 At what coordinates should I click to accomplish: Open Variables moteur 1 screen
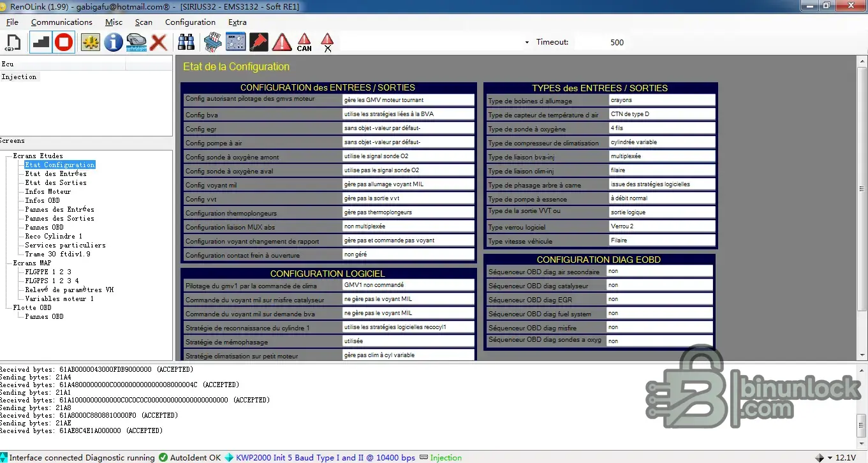(x=59, y=298)
